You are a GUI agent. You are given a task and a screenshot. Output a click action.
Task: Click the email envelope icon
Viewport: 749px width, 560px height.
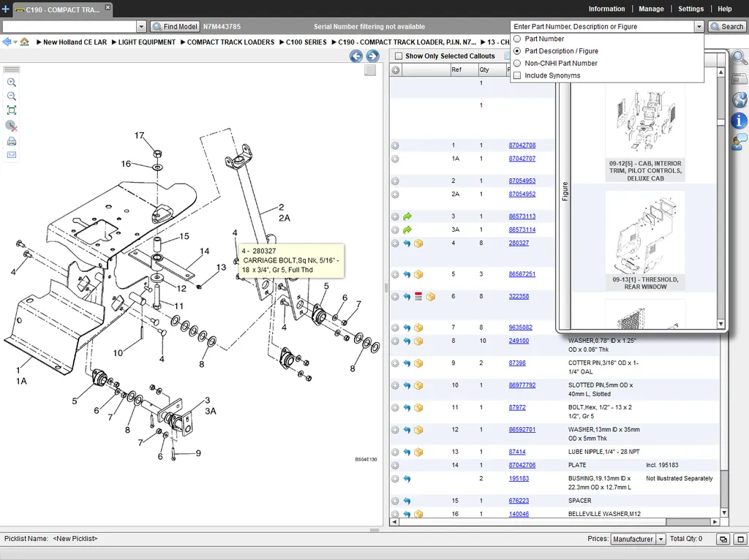coord(12,155)
